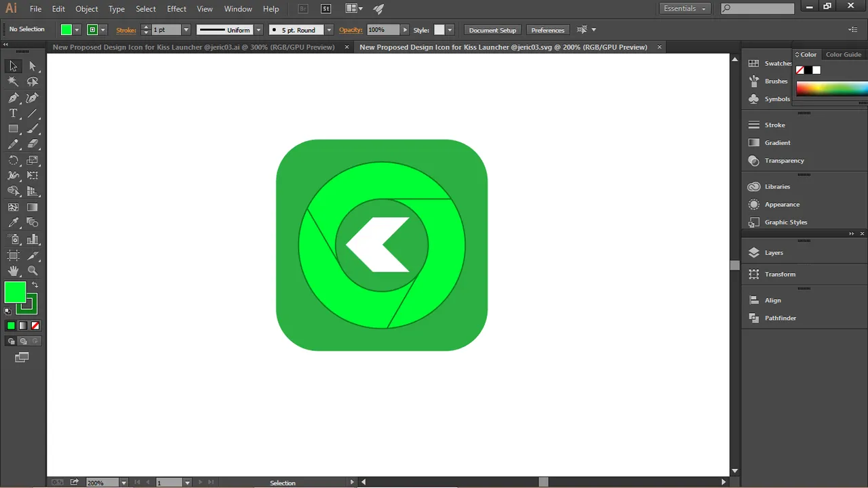Activate the Line Segment tool
868x488 pixels.
click(33, 113)
